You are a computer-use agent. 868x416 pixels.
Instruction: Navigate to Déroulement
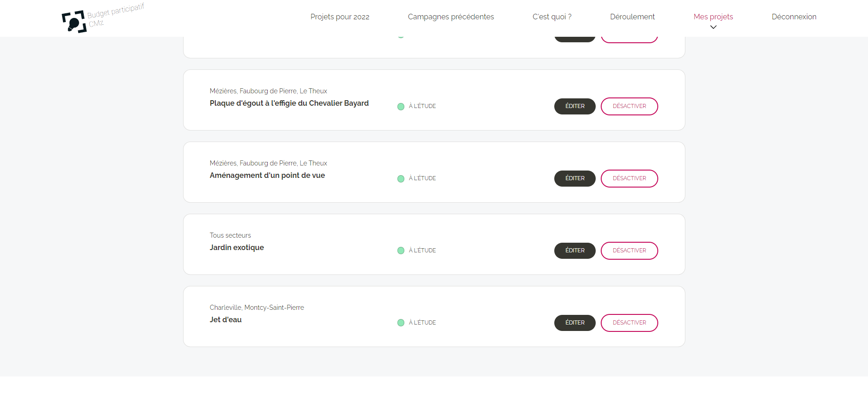click(632, 17)
